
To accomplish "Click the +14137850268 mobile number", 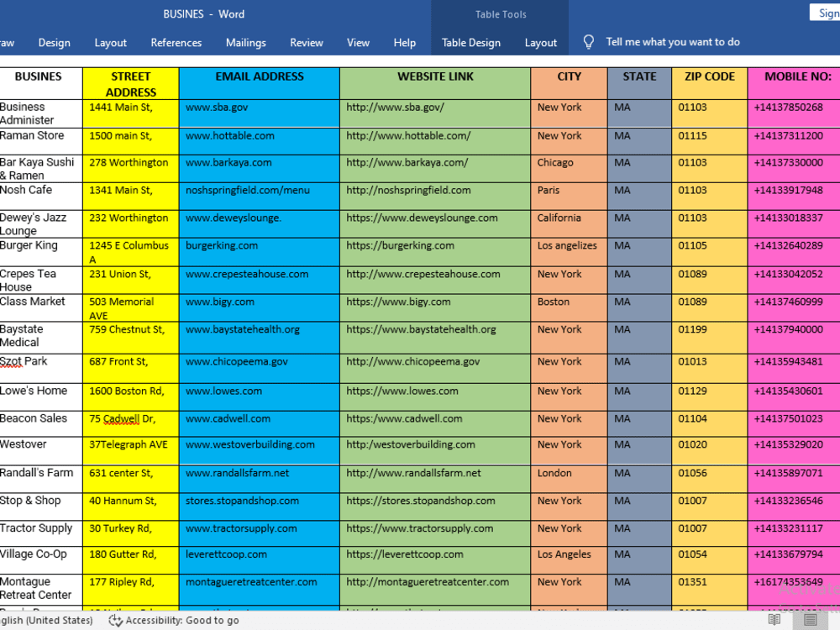I will pos(788,108).
